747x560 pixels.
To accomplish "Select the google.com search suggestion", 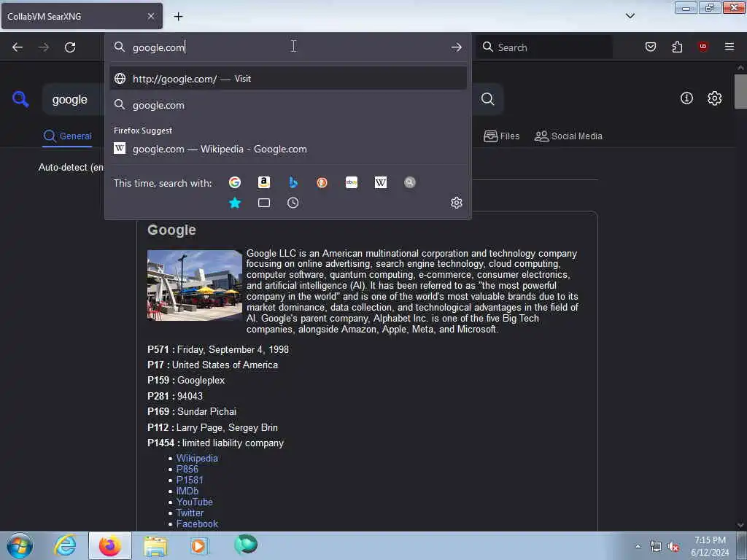I will (288, 105).
